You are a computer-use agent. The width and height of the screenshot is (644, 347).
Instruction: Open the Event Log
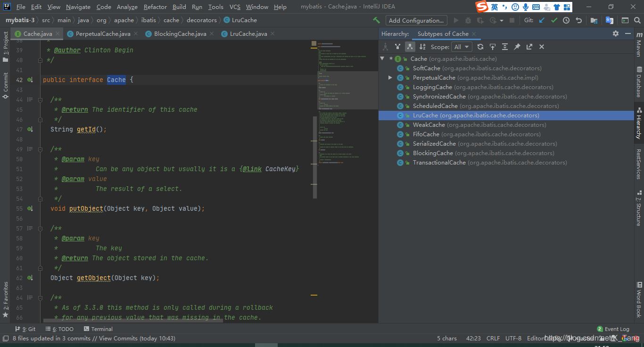[x=613, y=329]
